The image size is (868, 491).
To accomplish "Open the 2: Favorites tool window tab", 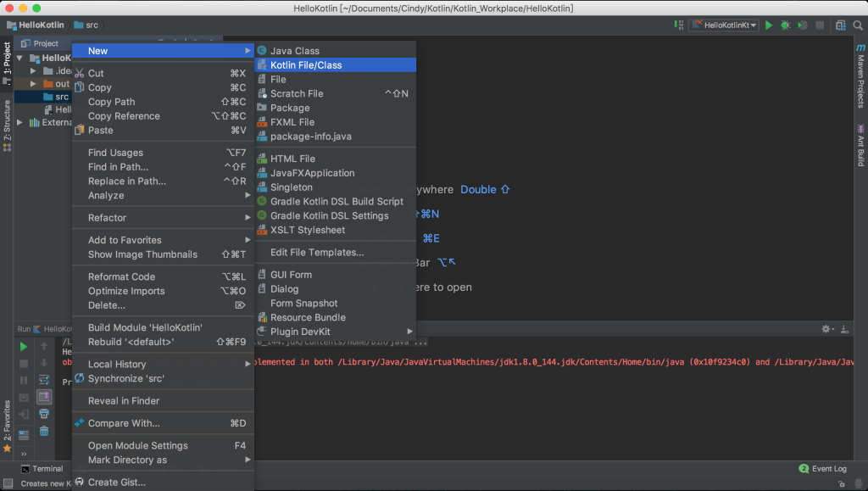I will click(x=7, y=427).
